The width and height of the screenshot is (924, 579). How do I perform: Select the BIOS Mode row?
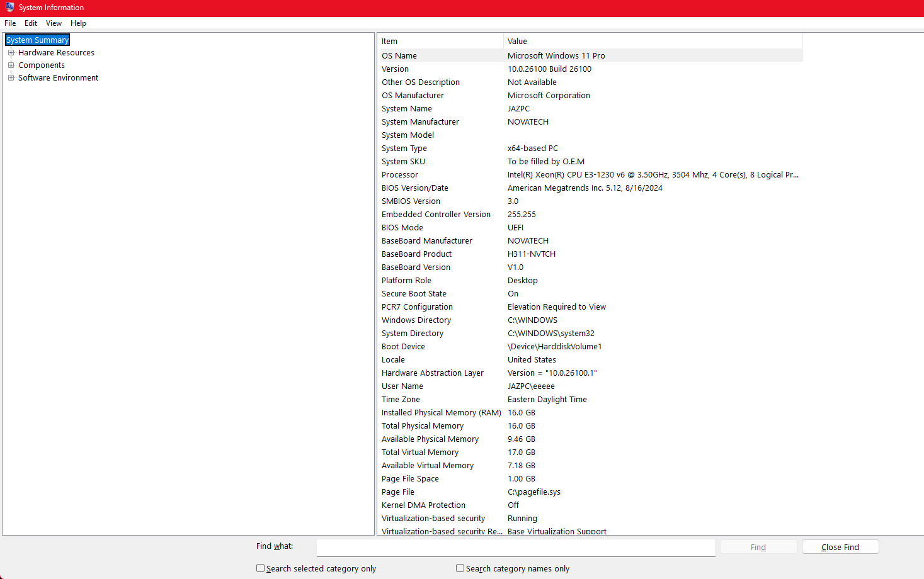(x=591, y=227)
